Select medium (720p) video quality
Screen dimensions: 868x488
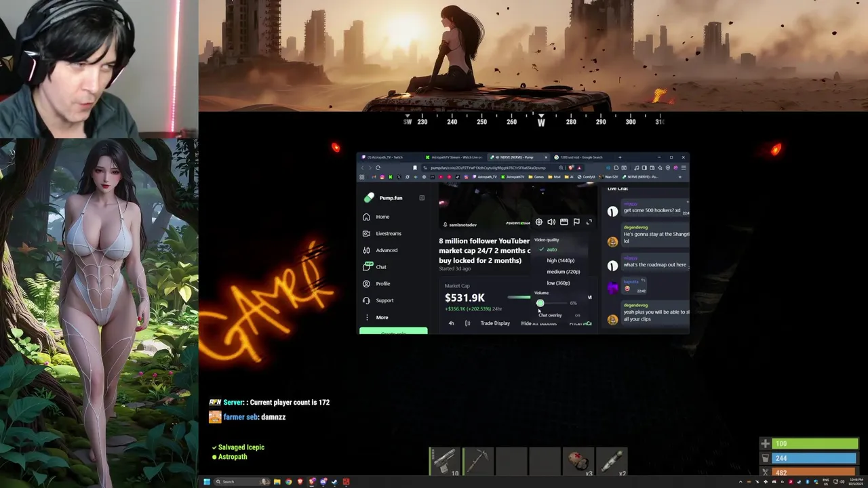563,272
